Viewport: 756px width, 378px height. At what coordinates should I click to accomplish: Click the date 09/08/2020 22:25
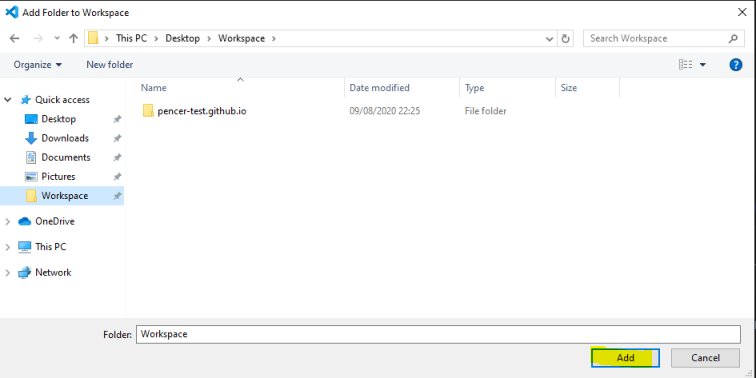tap(385, 111)
